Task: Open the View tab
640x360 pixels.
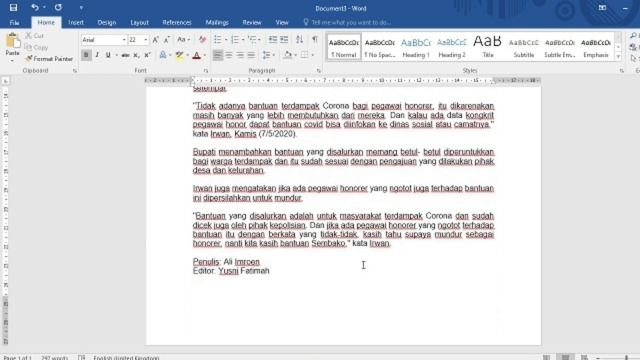Action: (x=282, y=22)
